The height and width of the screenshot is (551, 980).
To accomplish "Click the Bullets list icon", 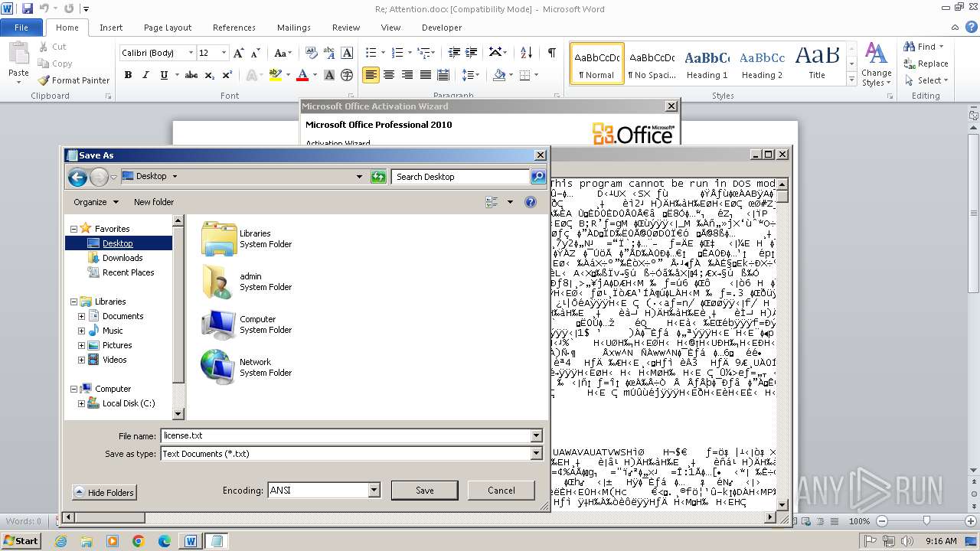I will coord(371,53).
